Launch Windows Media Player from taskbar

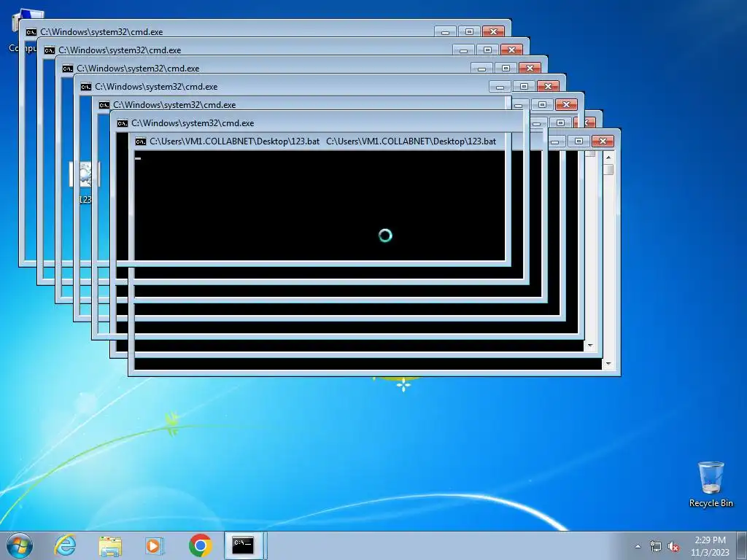[155, 545]
